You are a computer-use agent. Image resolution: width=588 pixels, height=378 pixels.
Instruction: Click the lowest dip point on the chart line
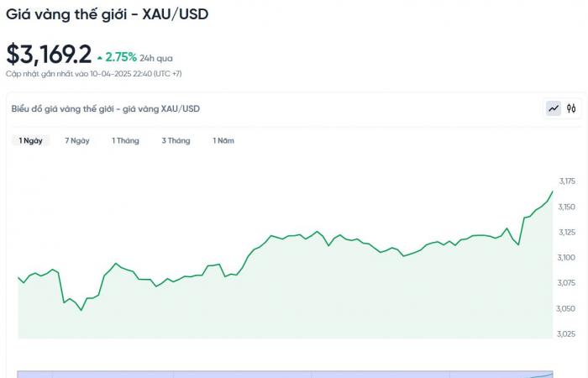coord(81,310)
